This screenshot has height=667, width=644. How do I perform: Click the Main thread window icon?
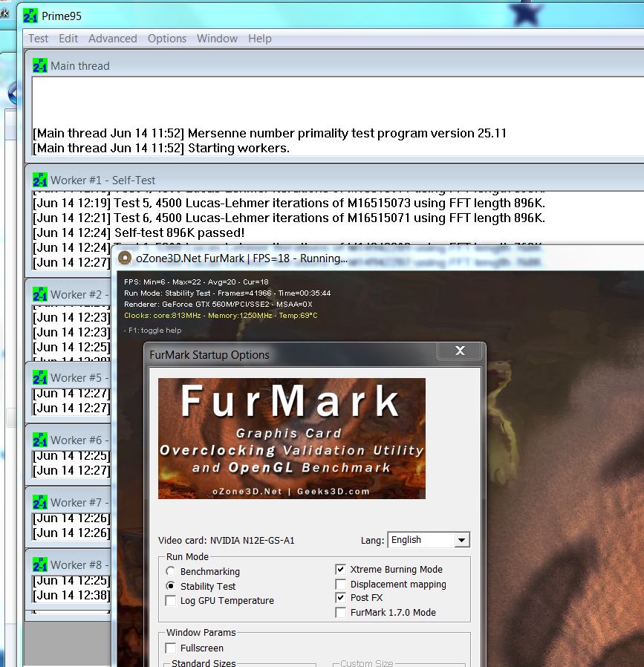coord(40,66)
